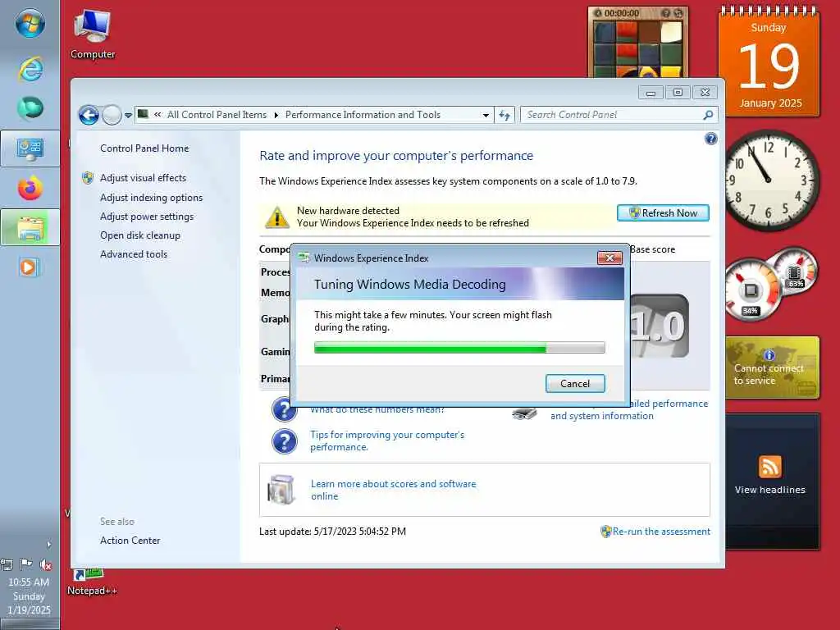Image resolution: width=840 pixels, height=630 pixels.
Task: Click the printer icon beside system information
Action: click(x=524, y=413)
